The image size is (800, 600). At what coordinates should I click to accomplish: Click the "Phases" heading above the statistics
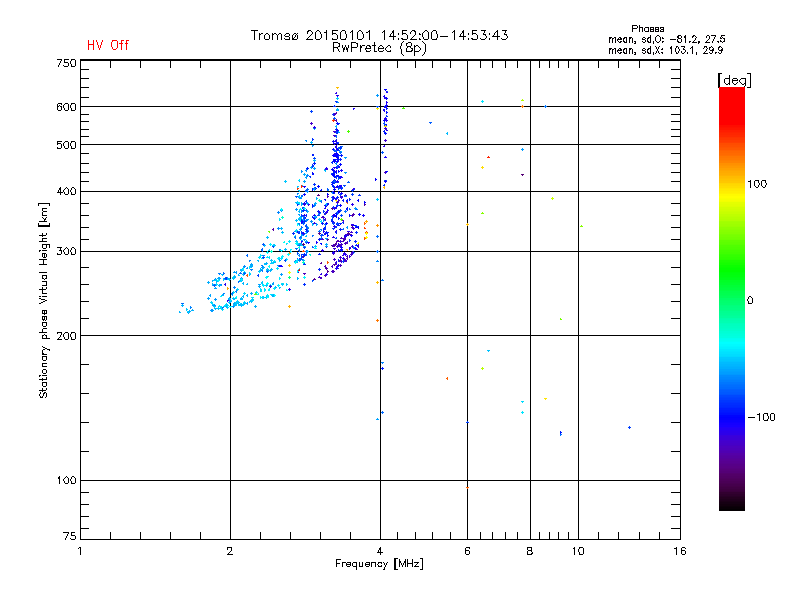(647, 29)
